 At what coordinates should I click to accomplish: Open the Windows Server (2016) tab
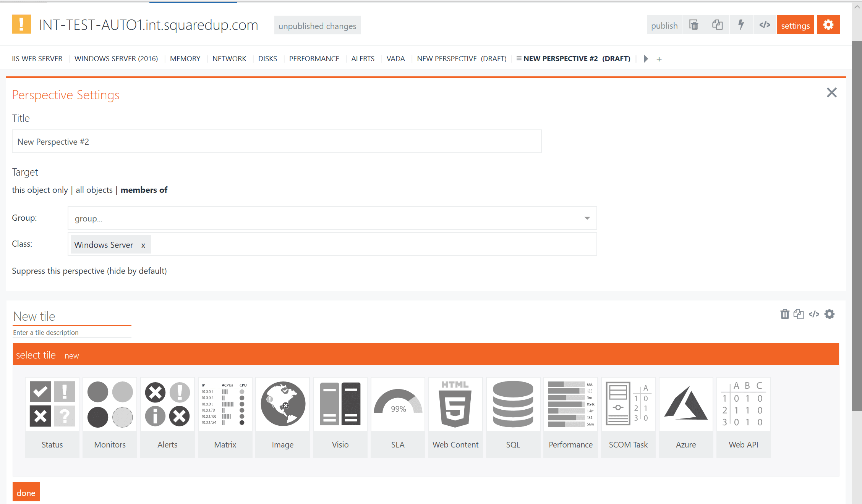click(116, 59)
